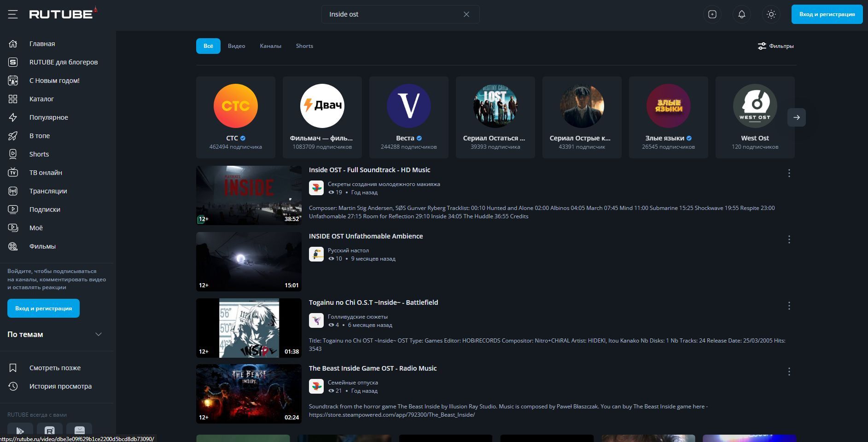Image resolution: width=868 pixels, height=442 pixels.
Task: Open the Веста channel card
Action: click(x=409, y=117)
